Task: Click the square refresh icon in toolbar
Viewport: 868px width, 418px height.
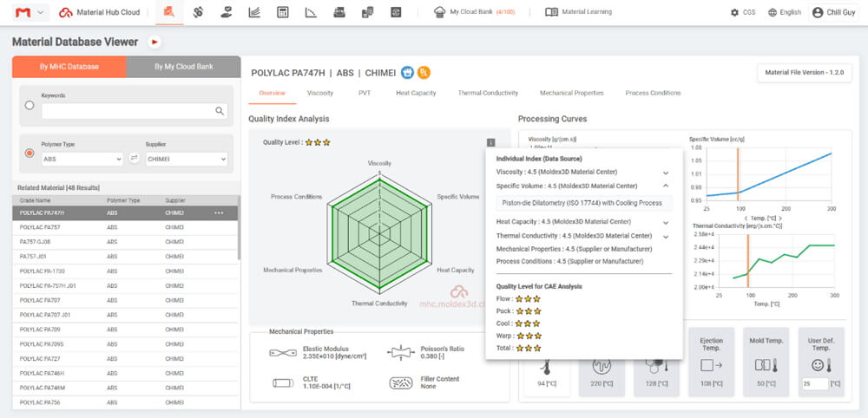Action: point(396,12)
